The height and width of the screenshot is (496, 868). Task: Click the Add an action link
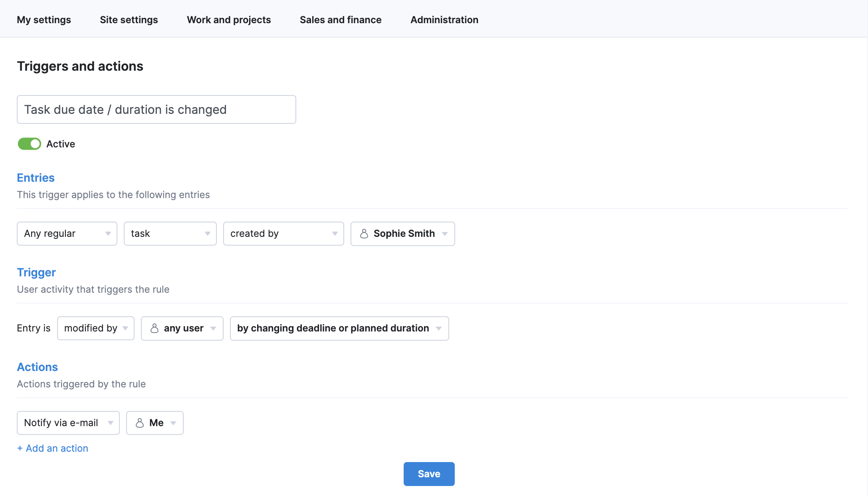pos(53,448)
